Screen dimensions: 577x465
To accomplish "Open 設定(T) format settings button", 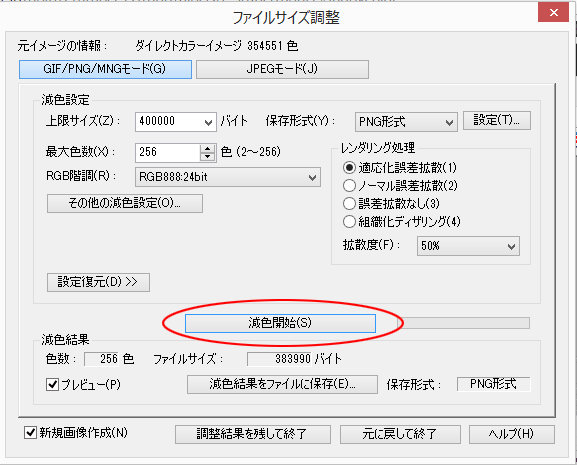I will tap(497, 121).
